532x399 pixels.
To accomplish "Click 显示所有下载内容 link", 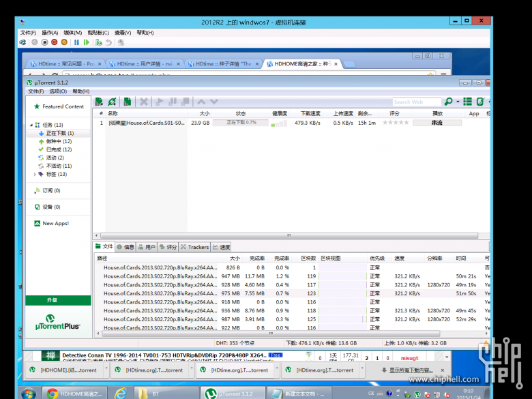I will pyautogui.click(x=411, y=370).
